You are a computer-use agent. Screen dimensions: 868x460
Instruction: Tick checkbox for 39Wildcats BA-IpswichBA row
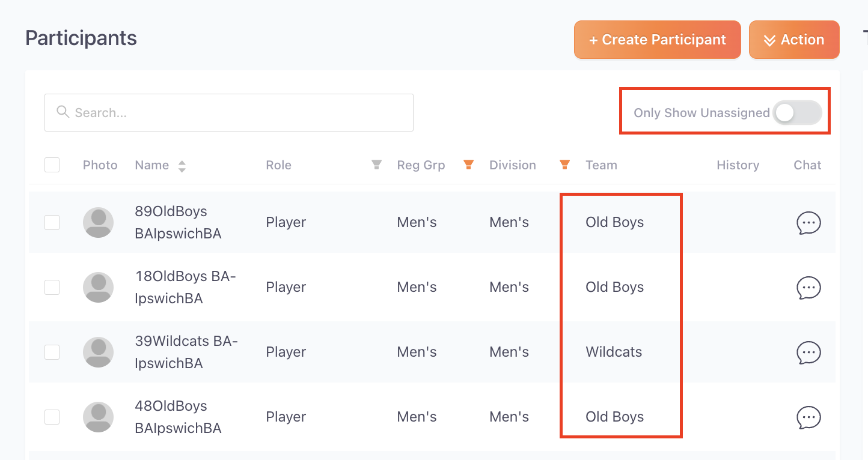52,352
